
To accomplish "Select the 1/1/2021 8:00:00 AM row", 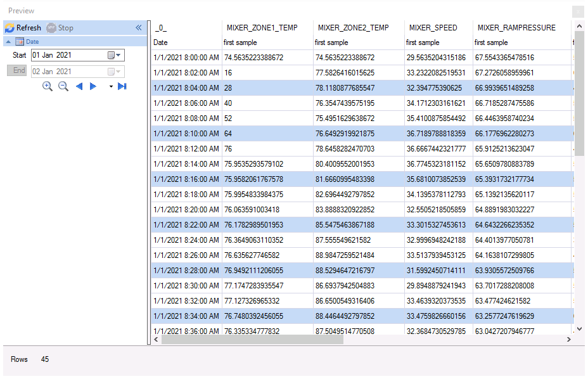I will pos(362,58).
